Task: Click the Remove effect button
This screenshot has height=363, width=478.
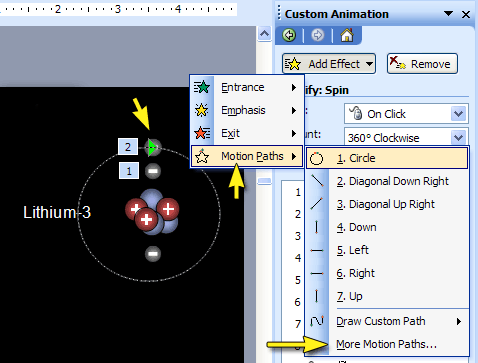Action: [422, 64]
